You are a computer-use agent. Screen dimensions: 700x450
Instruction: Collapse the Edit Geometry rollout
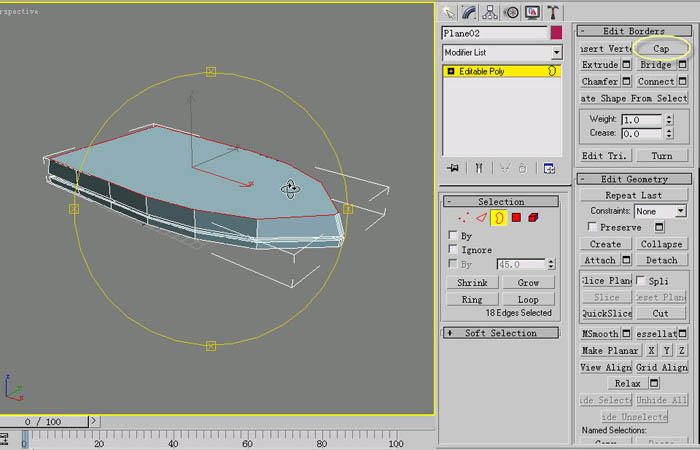[634, 179]
